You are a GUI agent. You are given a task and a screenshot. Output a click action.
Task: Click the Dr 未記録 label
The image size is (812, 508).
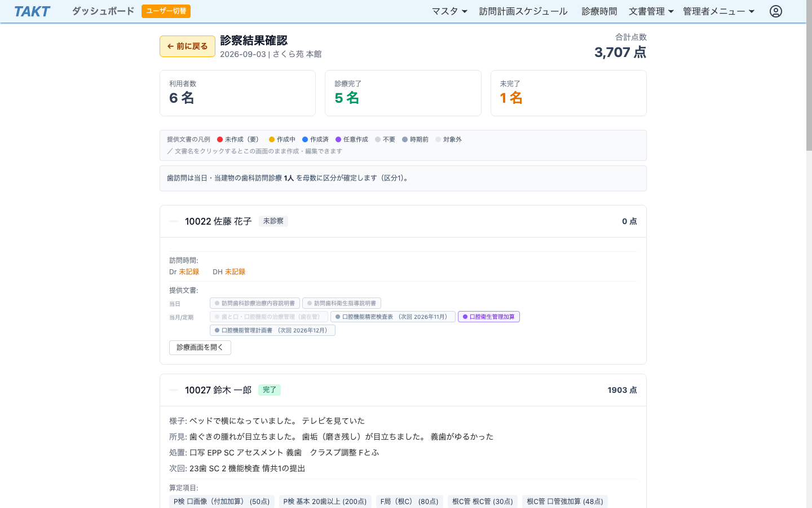[184, 271]
